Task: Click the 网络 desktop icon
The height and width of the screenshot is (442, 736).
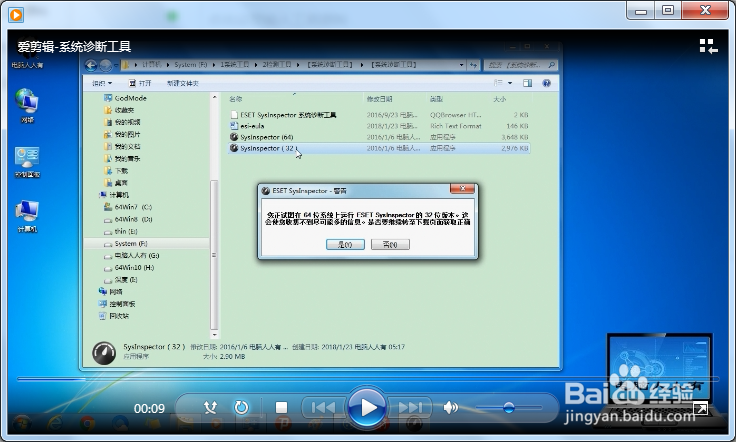Action: (x=27, y=106)
